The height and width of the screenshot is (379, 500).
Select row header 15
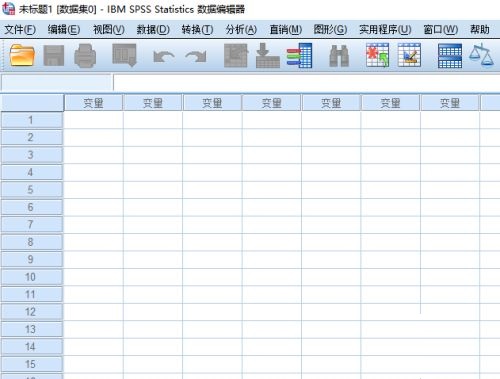[x=32, y=364]
